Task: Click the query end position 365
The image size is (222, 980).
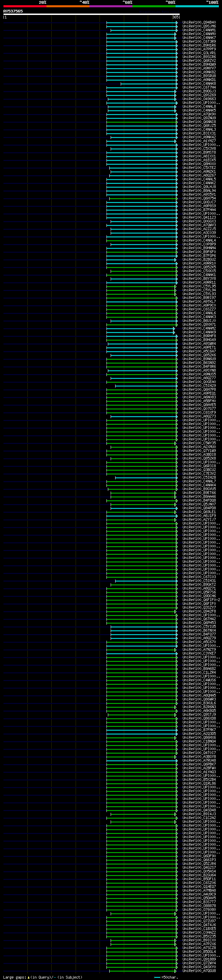Action: (x=175, y=17)
